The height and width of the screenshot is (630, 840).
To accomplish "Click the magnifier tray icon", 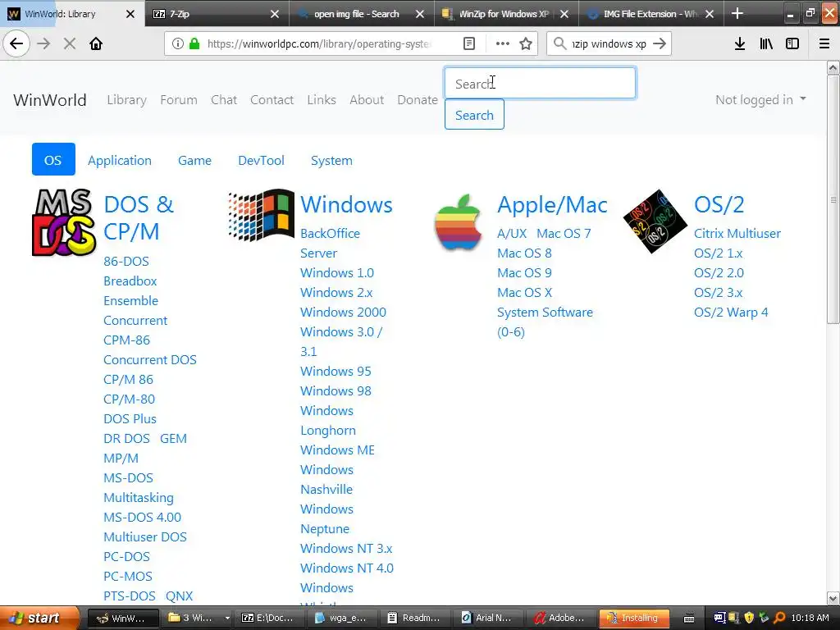I will click(779, 618).
